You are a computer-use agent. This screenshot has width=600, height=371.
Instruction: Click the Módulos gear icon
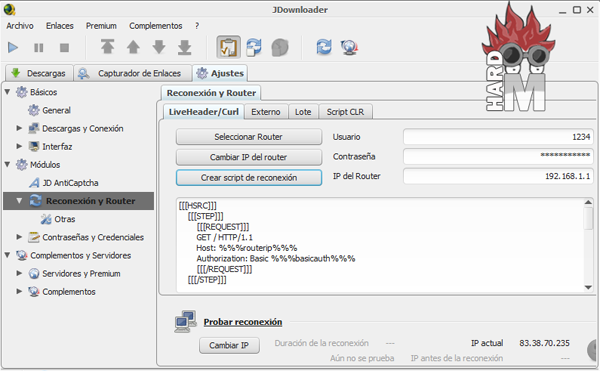click(21, 164)
